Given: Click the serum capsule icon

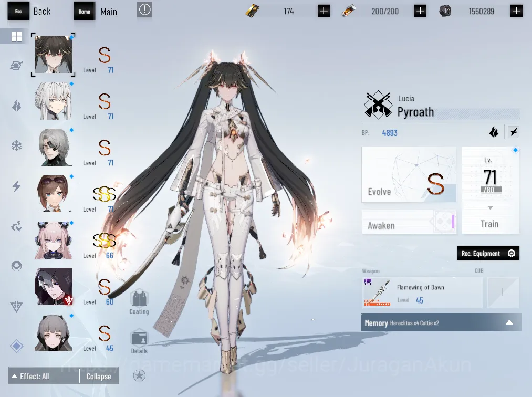Looking at the screenshot, I should tap(348, 11).
